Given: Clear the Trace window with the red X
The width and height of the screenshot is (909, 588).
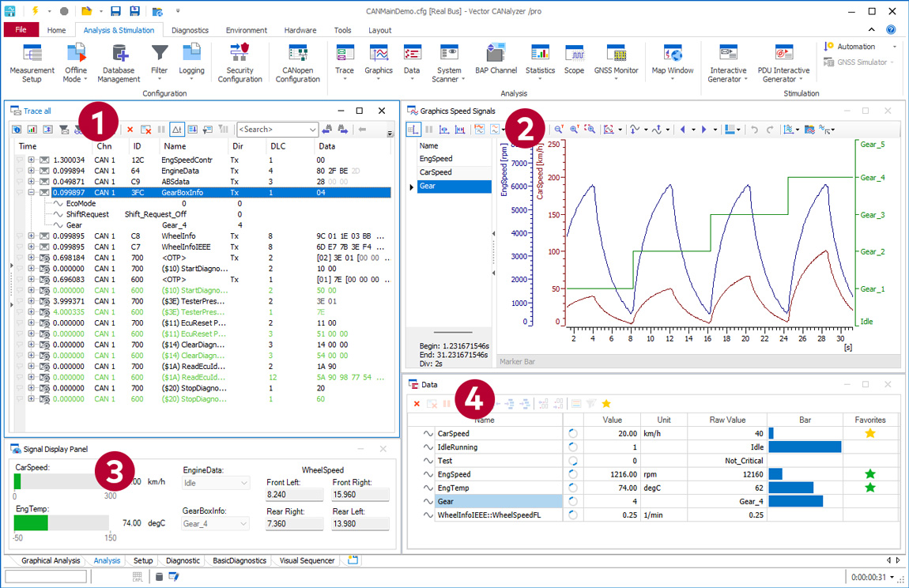Looking at the screenshot, I should point(130,130).
